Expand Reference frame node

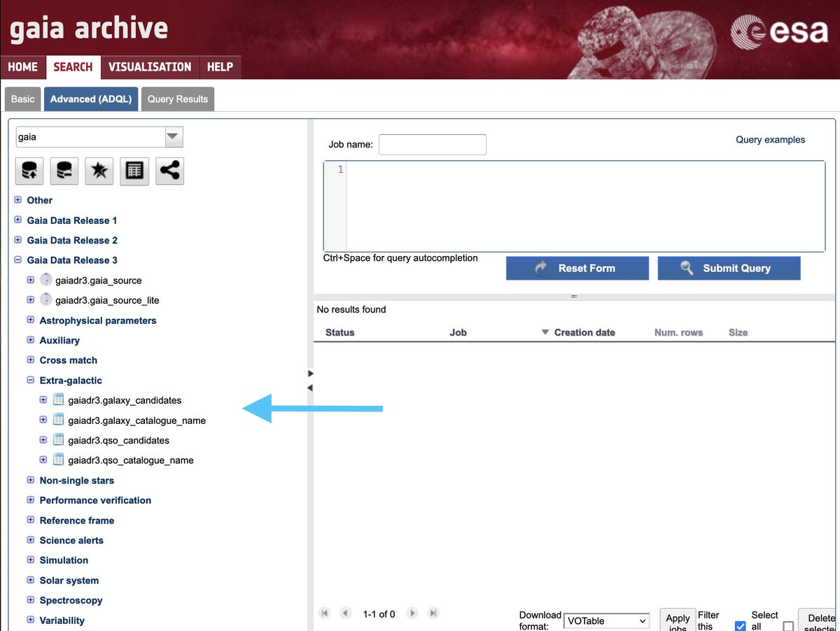click(x=31, y=520)
